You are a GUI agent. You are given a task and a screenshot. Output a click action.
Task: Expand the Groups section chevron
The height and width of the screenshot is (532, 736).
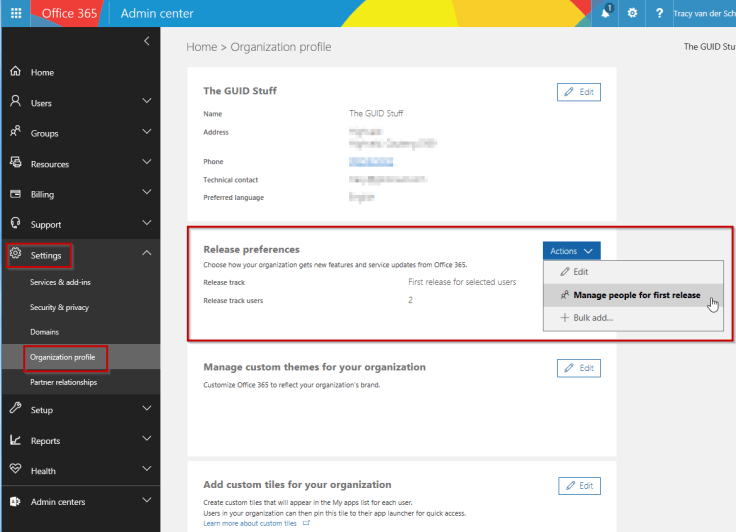pos(147,133)
